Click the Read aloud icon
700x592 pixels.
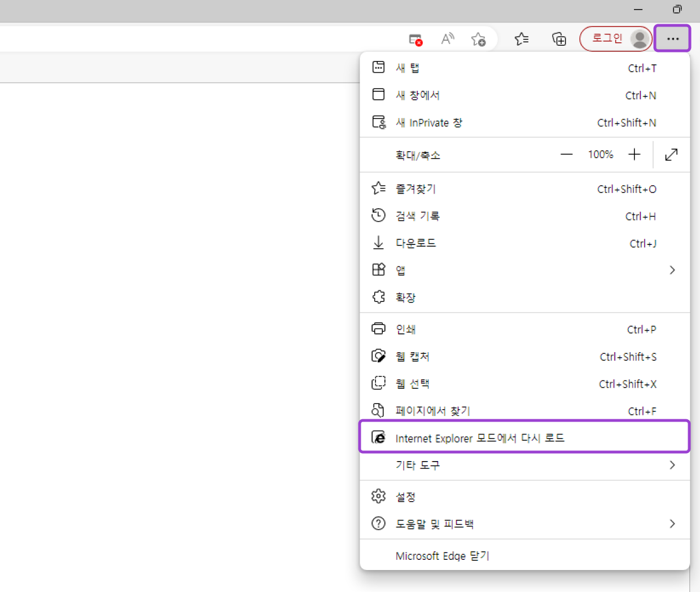447,39
